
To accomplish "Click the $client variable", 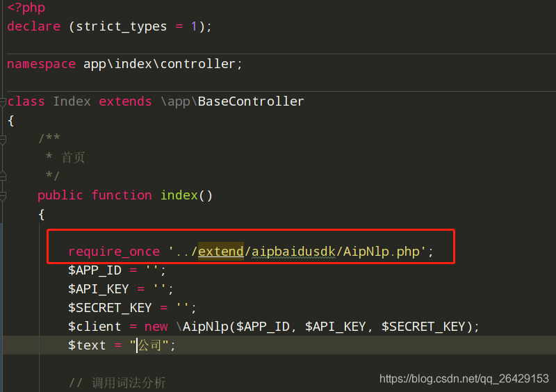I will pyautogui.click(x=95, y=327).
